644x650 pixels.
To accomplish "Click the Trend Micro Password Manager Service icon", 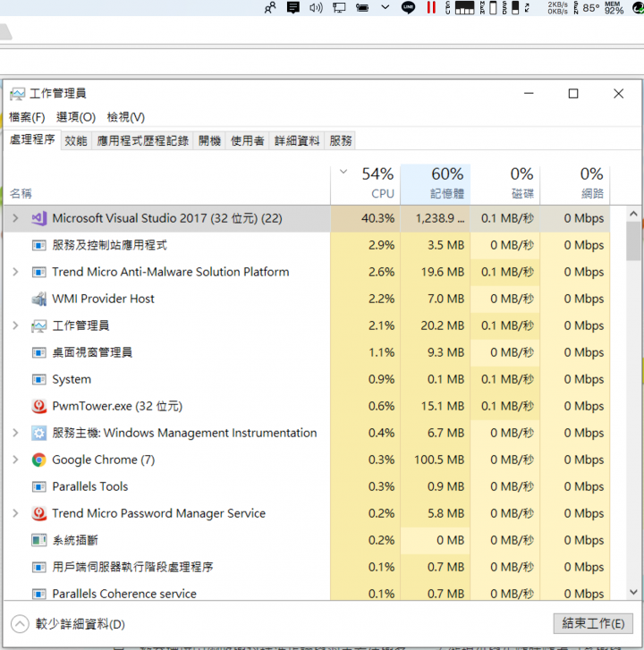I will pyautogui.click(x=39, y=513).
